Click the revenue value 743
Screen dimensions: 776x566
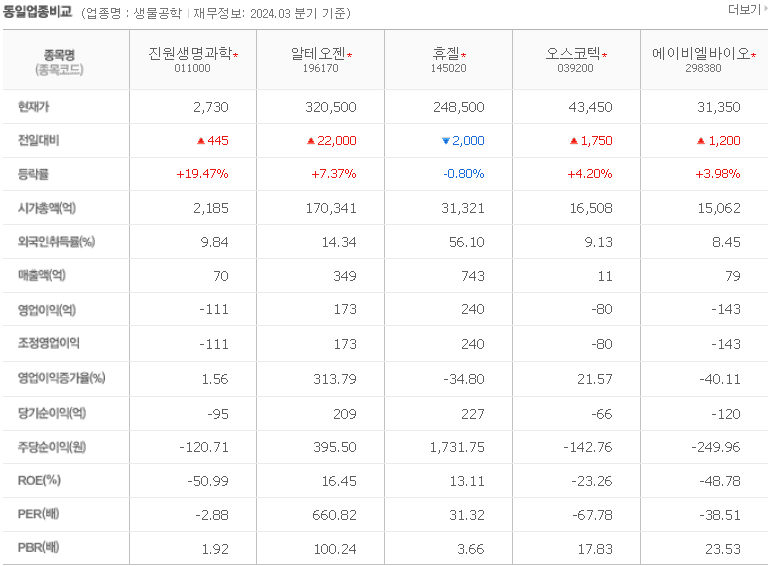tap(473, 276)
